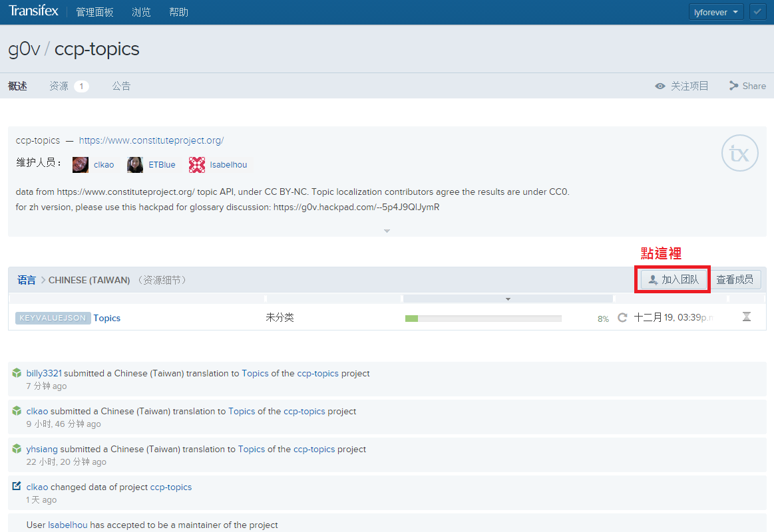Click the round Transifex project badge icon
774x532 pixels.
(740, 154)
